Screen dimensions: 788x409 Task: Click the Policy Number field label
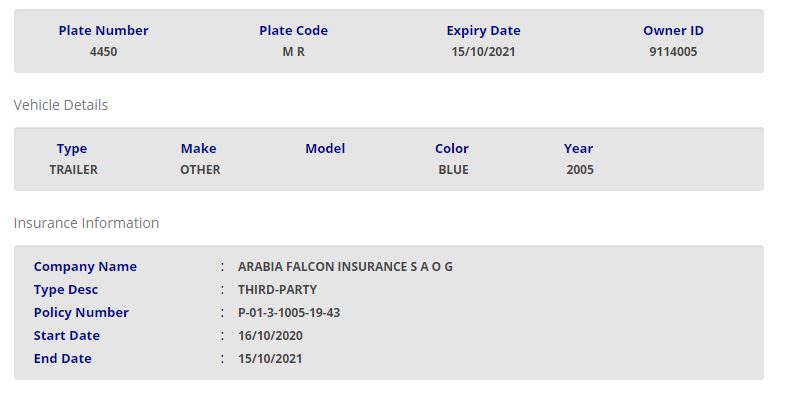point(81,313)
